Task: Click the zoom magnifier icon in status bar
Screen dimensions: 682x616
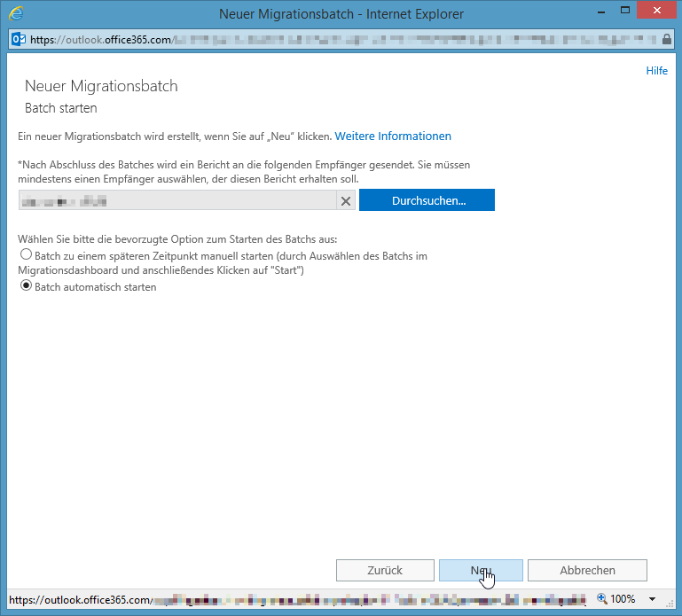Action: 603,598
